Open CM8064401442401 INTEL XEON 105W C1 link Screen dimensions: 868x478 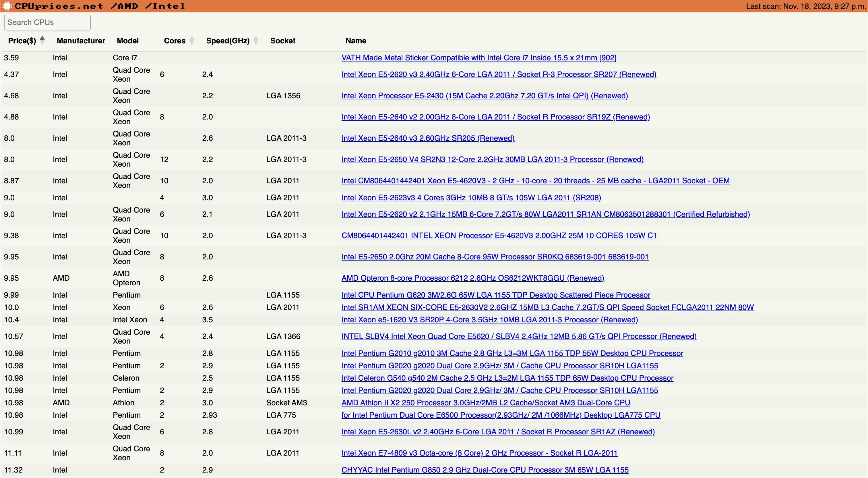click(499, 236)
